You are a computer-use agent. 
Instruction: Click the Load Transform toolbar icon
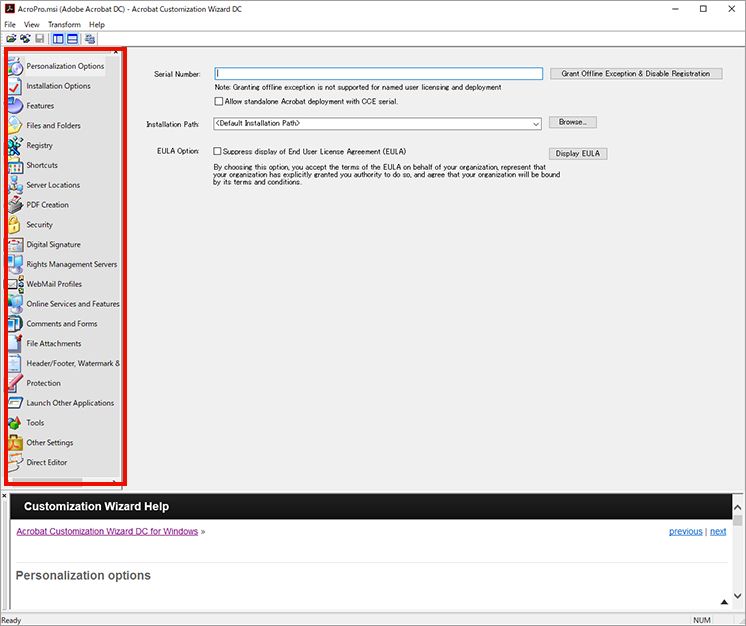(25, 39)
